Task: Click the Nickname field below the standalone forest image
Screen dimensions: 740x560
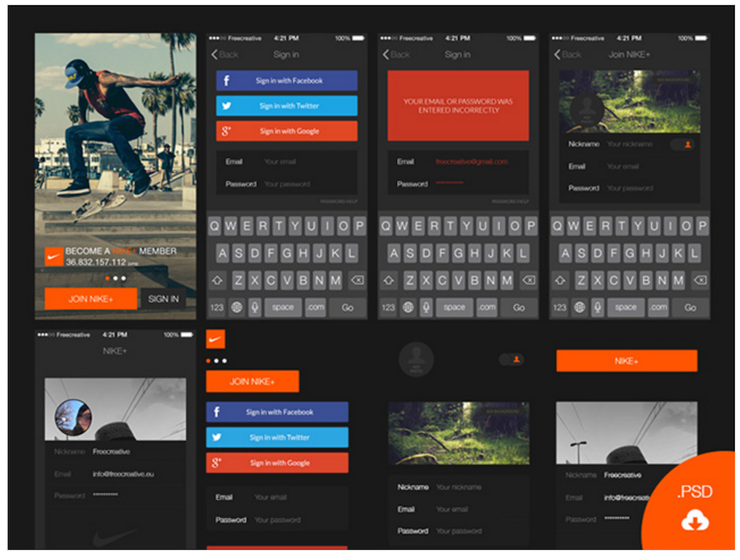Action: pos(459,487)
